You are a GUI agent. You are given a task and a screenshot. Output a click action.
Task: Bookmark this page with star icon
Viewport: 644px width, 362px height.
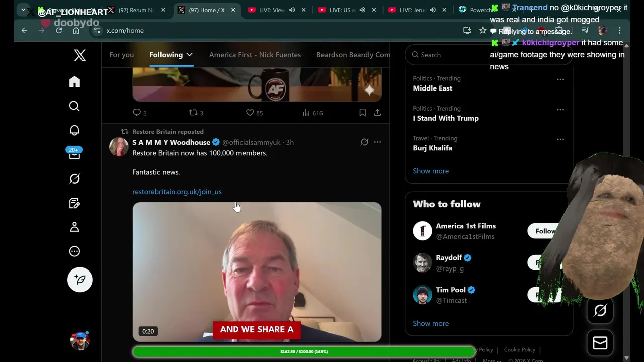pos(482,30)
